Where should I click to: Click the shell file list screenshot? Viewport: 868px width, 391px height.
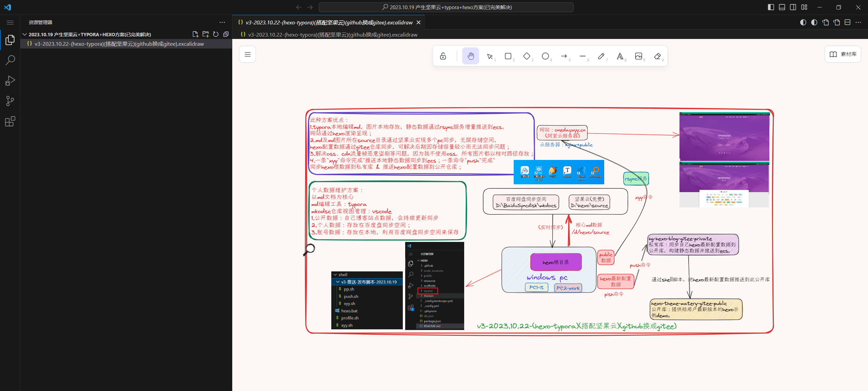(367, 300)
